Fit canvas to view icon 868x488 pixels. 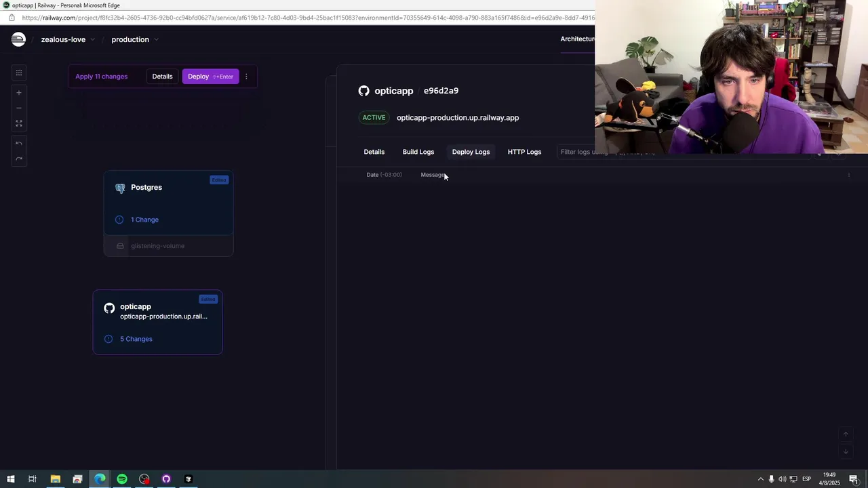point(19,123)
